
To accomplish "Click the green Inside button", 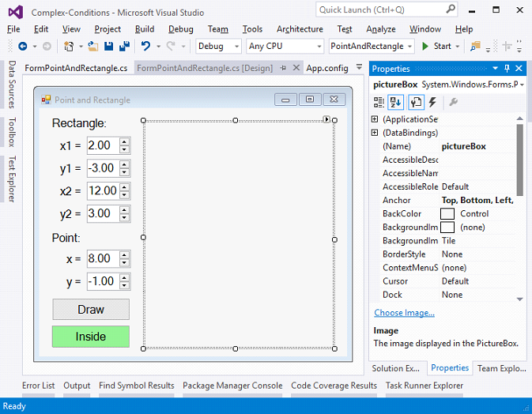I will point(91,337).
